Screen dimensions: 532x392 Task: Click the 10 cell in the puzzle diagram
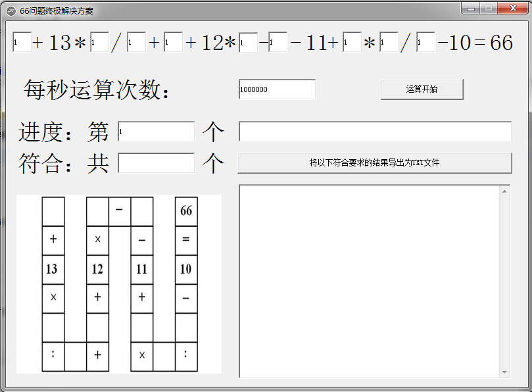pos(185,268)
